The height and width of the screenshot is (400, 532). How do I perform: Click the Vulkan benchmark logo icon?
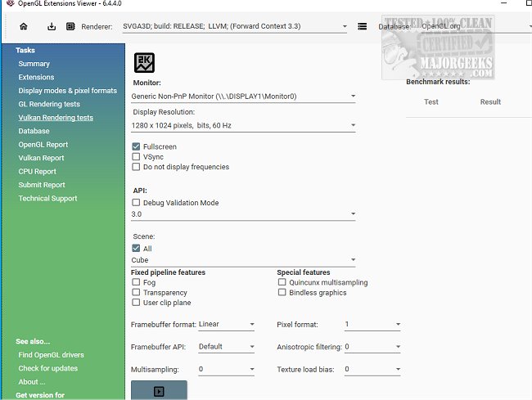click(144, 63)
